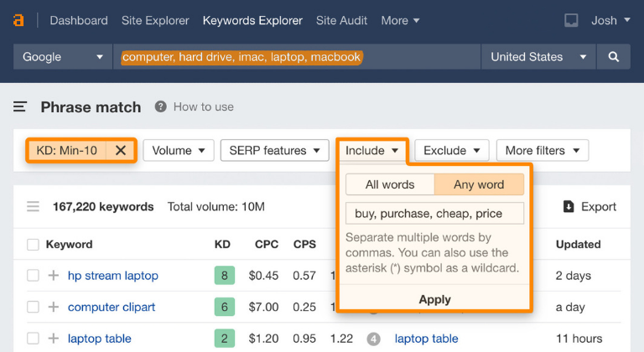Click the KD score 6 badge
Viewport: 644px width, 352px height.
coord(224,307)
